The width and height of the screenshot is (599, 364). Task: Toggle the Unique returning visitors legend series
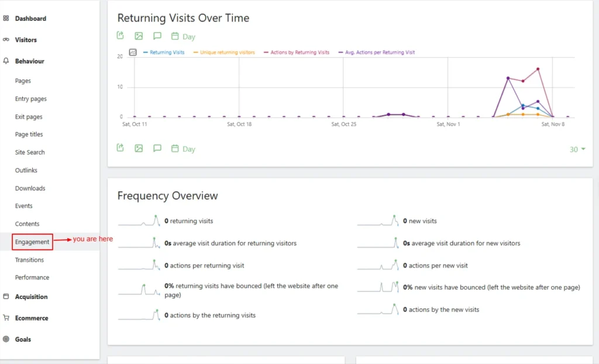(x=227, y=53)
